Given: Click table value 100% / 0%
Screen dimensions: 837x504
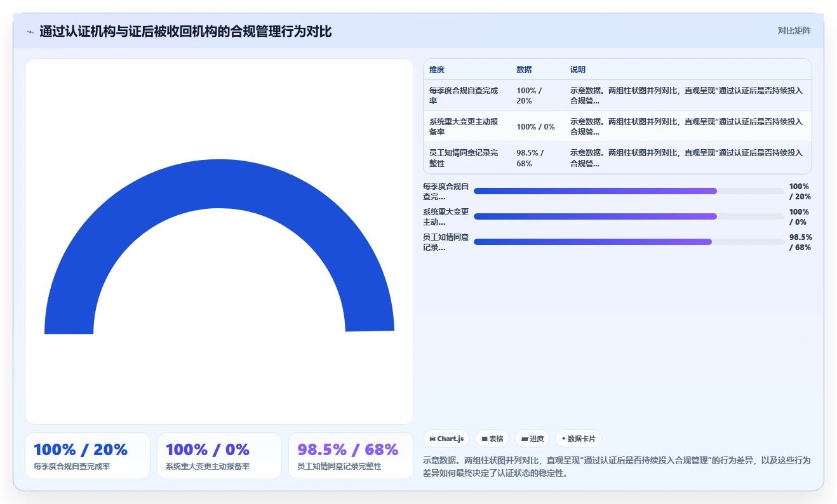Looking at the screenshot, I should 535,126.
